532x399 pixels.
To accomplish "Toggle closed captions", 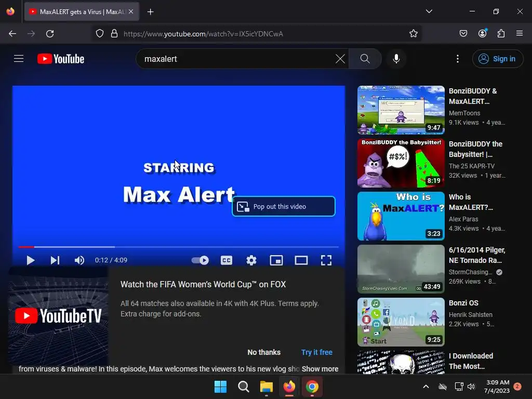I will tap(227, 260).
